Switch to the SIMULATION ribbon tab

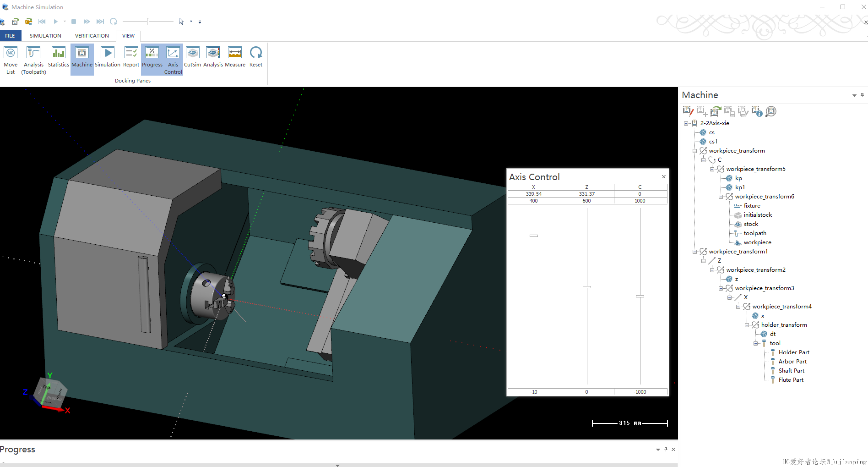pyautogui.click(x=45, y=36)
